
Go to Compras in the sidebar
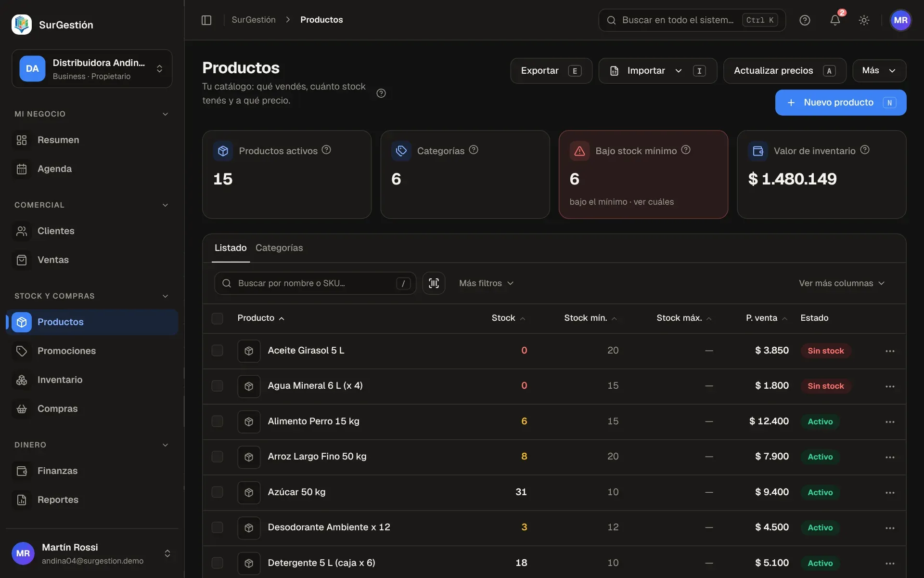click(92, 409)
